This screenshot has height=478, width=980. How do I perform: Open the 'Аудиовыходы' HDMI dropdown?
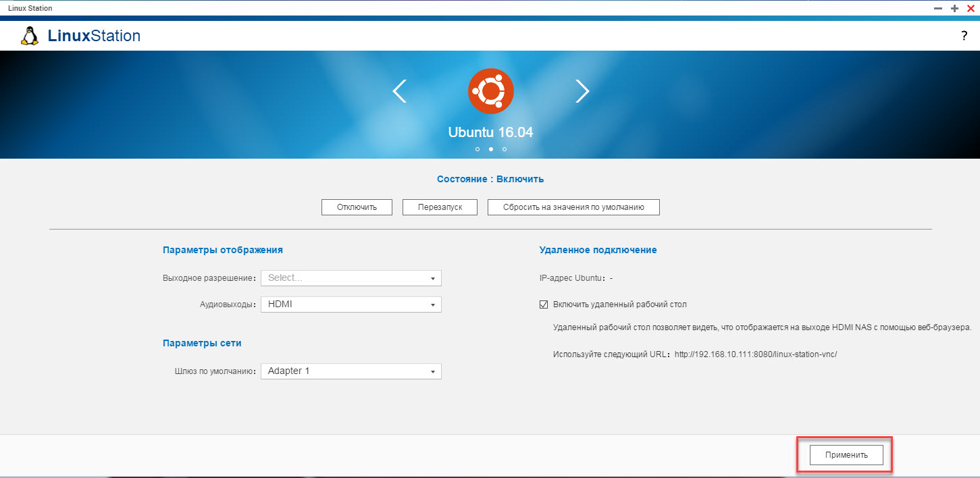click(x=351, y=304)
